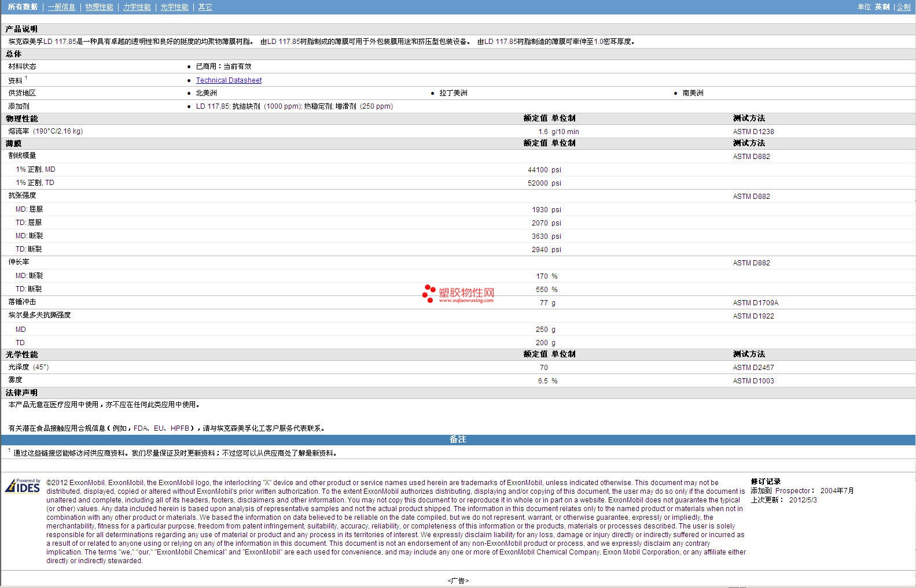Click the 落锤冲击 row label

(22, 302)
